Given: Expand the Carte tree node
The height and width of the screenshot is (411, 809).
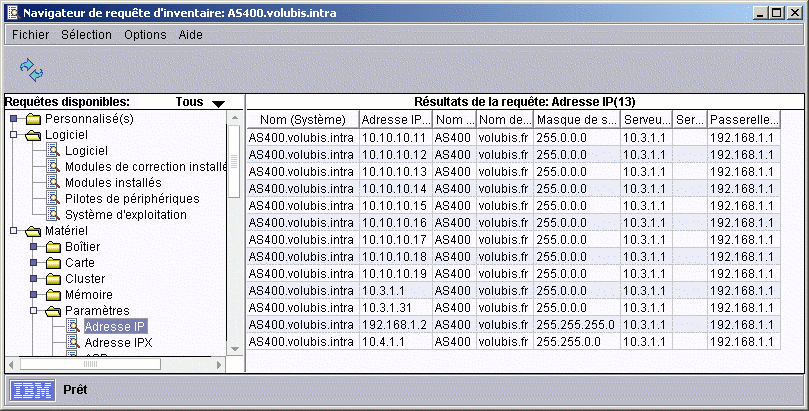Looking at the screenshot, I should pos(34,263).
